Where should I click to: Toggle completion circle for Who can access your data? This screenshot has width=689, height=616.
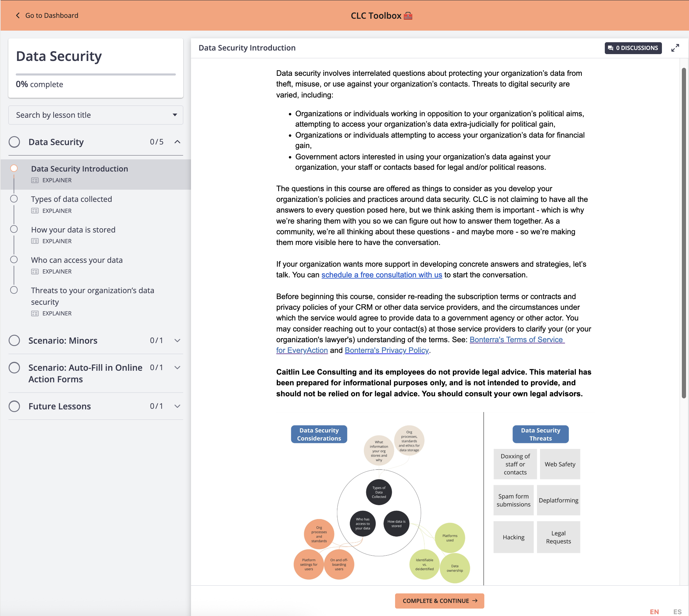tap(14, 260)
